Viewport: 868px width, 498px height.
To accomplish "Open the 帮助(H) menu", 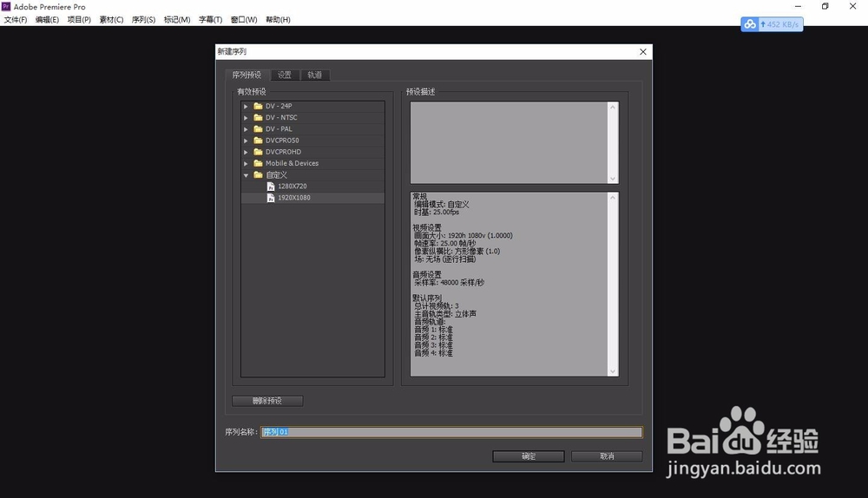I will click(x=278, y=19).
